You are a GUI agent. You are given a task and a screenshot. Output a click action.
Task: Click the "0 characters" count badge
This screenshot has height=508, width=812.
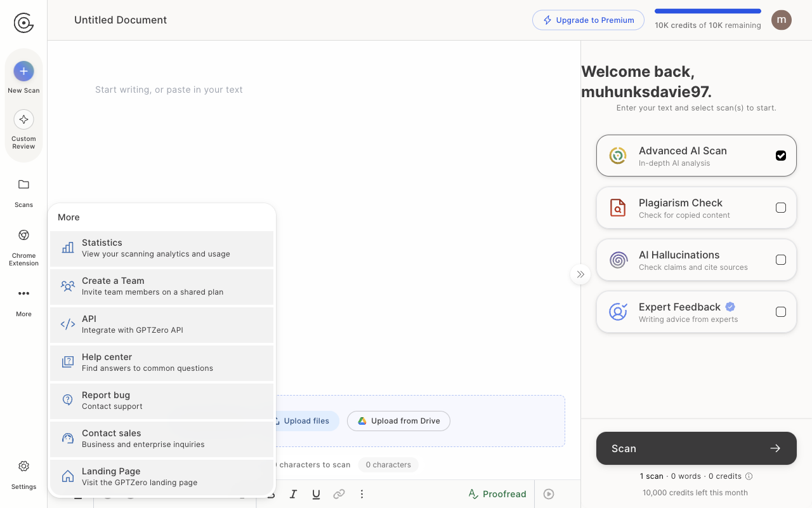(388, 465)
